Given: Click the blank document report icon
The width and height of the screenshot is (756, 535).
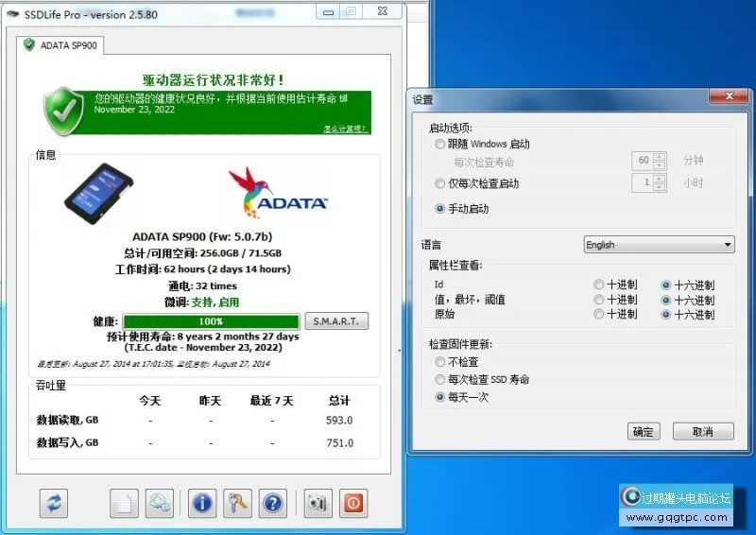Looking at the screenshot, I should pos(125,503).
